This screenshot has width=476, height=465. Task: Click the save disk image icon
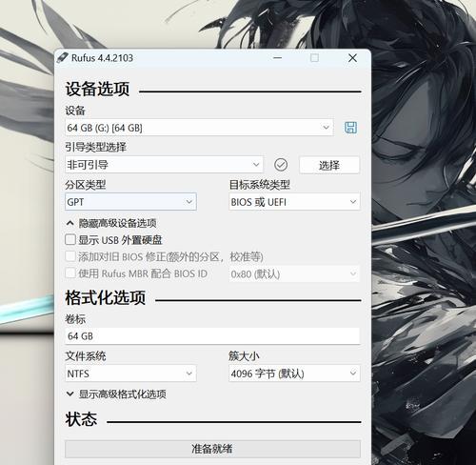pos(350,128)
